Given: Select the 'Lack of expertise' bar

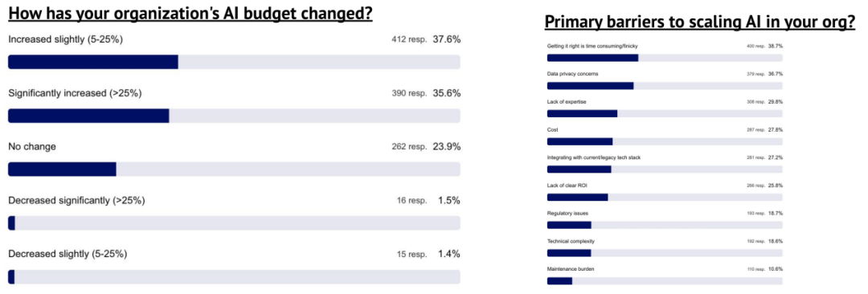Looking at the screenshot, I should point(665,113).
